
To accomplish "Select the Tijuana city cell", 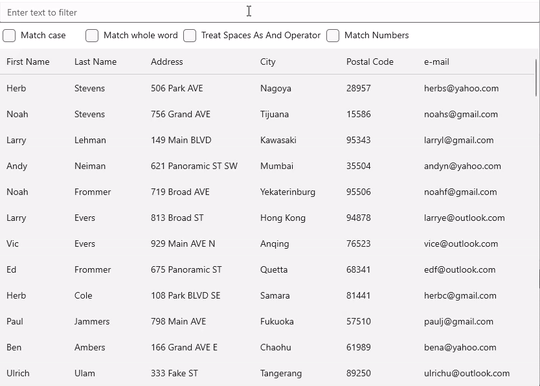I will click(274, 114).
